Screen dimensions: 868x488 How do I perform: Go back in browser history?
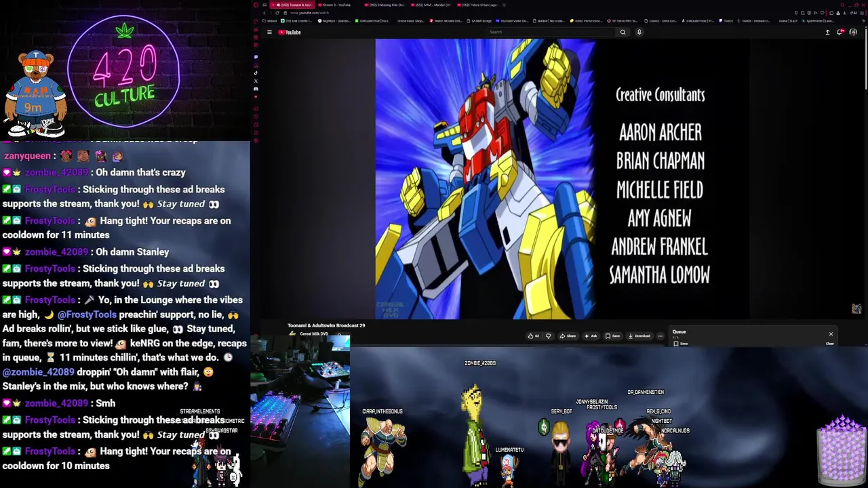264,13
